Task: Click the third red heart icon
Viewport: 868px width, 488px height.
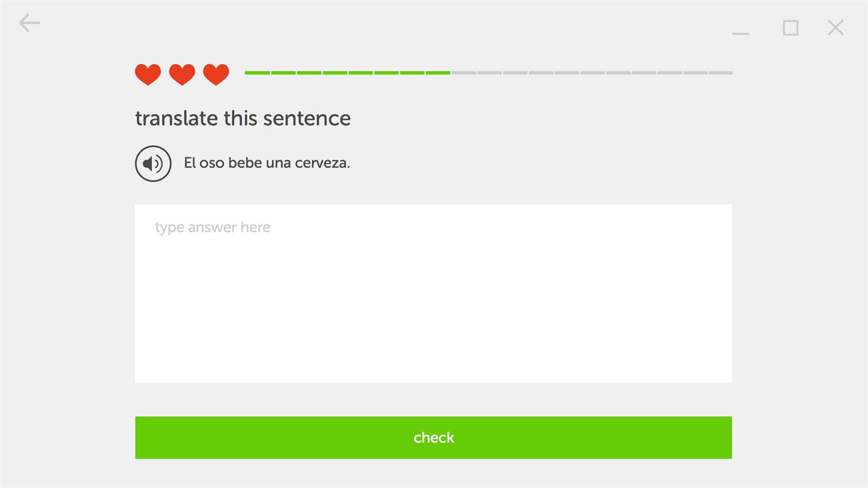Action: (x=216, y=75)
